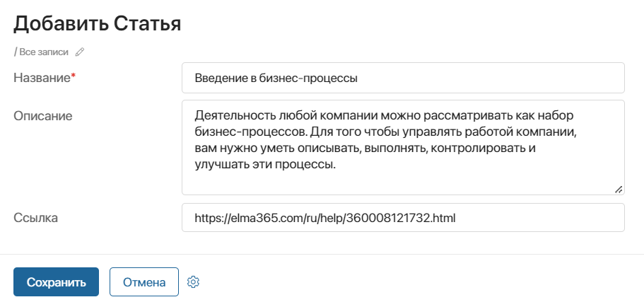This screenshot has width=644, height=302.
Task: Click 360008121732.html part of the URL
Action: coord(402,218)
